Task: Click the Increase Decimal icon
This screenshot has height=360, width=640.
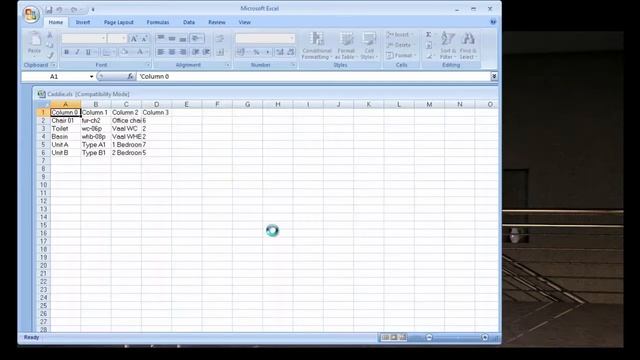Action: pos(280,52)
